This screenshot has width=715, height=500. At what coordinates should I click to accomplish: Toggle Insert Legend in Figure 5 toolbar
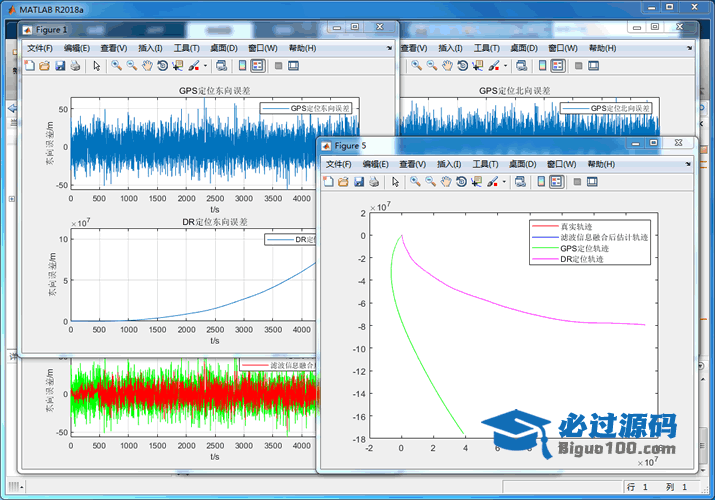click(x=558, y=182)
